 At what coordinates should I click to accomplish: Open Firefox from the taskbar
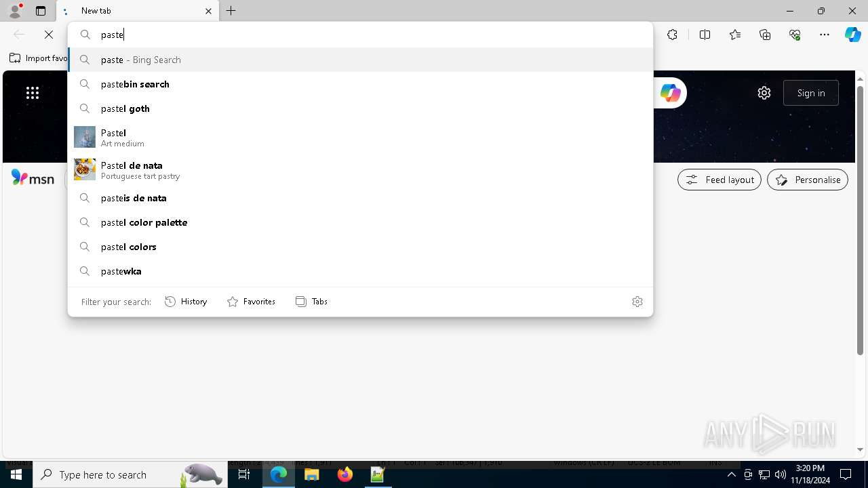coord(345,474)
